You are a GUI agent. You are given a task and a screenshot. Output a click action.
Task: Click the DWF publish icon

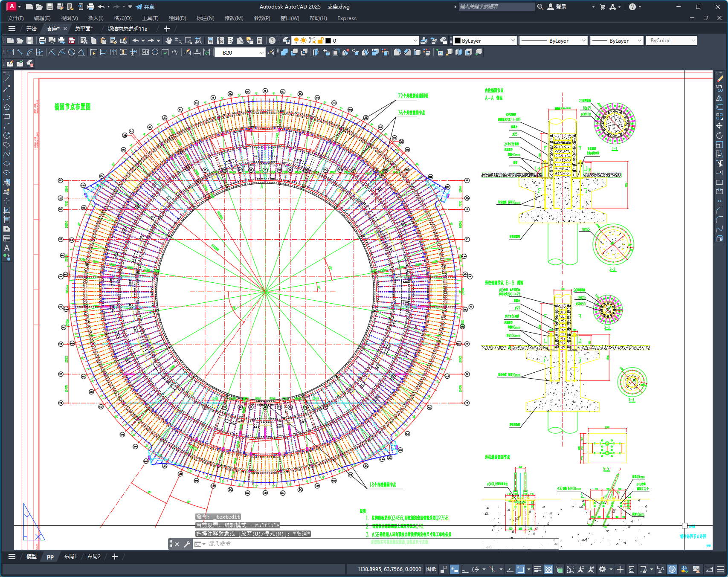pyautogui.click(x=72, y=41)
